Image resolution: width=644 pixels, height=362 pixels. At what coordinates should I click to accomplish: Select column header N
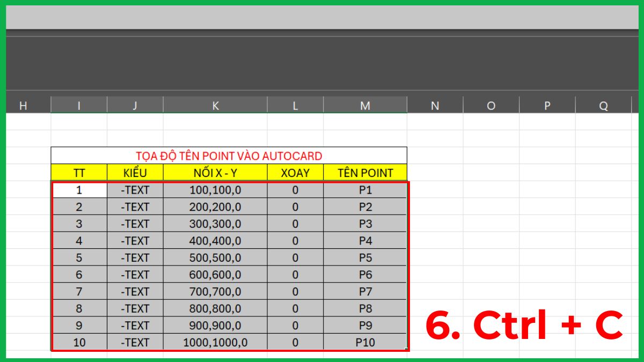(x=435, y=105)
